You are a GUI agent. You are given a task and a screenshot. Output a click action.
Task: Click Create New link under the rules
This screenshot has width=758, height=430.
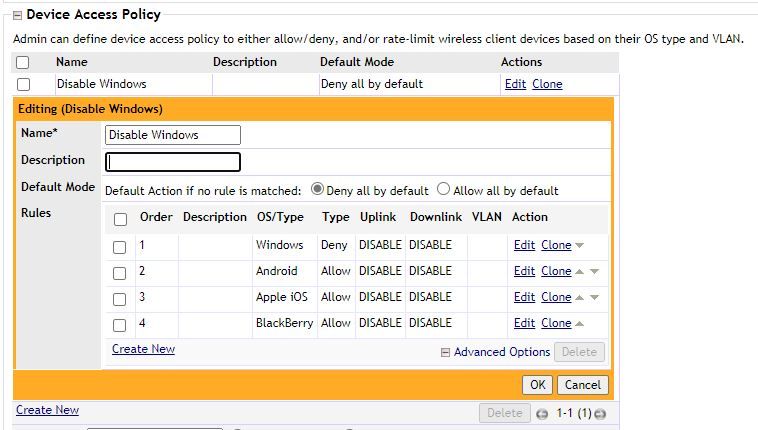point(143,349)
